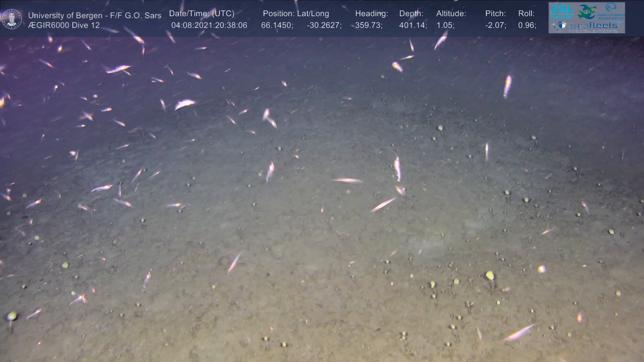The height and width of the screenshot is (362, 644).
Task: Click the "Position: Lat/Long" header
Action: (x=296, y=14)
